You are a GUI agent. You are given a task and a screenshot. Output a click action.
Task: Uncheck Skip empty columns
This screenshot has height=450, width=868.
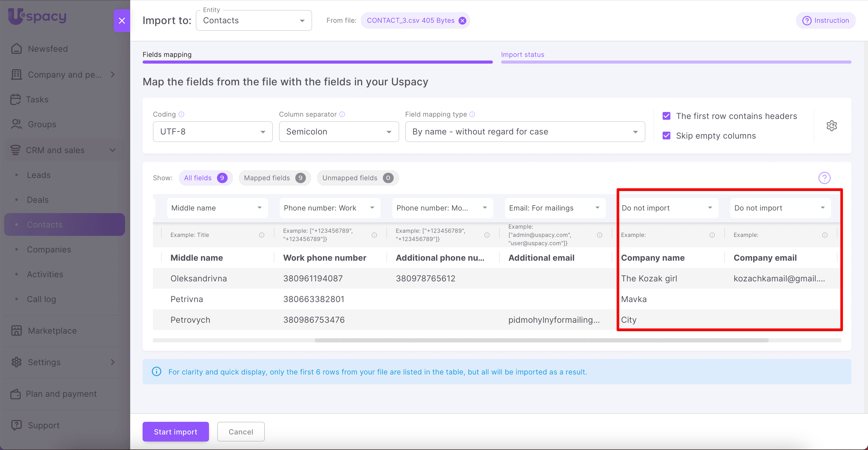click(666, 136)
